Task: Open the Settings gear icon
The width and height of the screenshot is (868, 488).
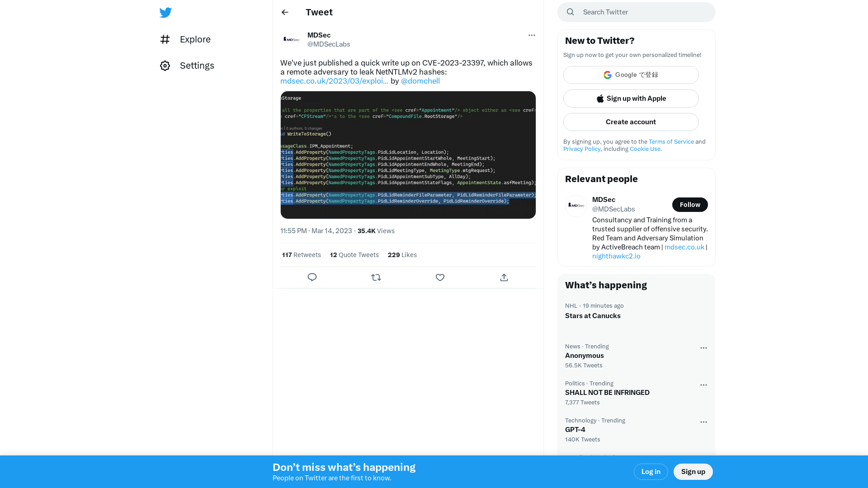Action: (x=165, y=66)
